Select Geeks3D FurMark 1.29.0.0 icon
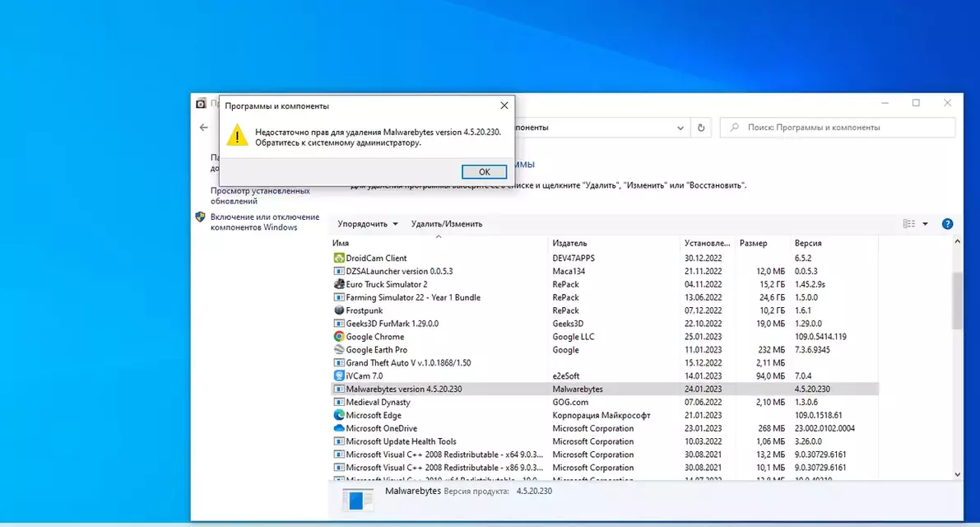The image size is (980, 527). [339, 324]
